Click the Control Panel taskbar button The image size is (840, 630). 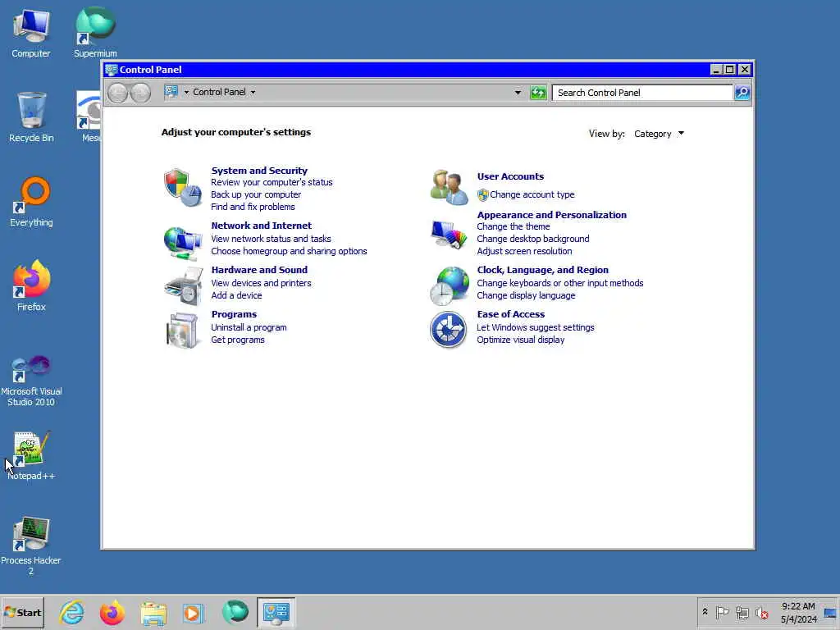click(x=276, y=612)
